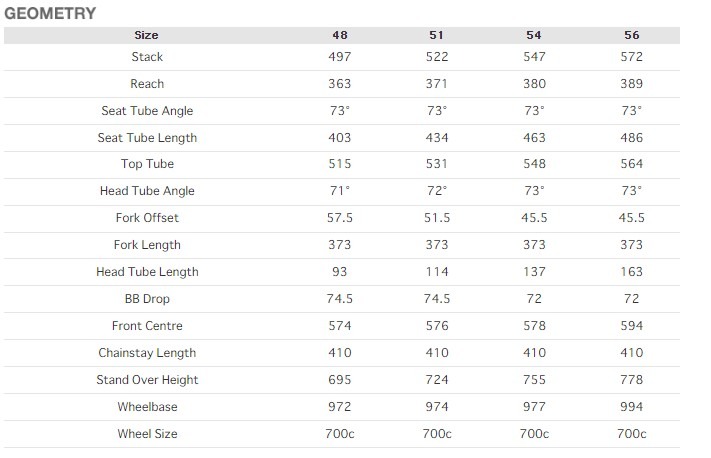This screenshot has width=711, height=458.
Task: Click the Front Centre row label
Action: tap(147, 326)
